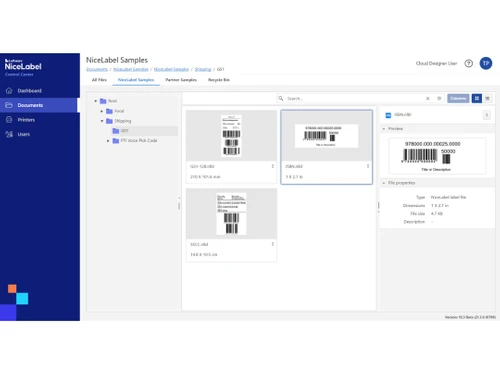Screen dimensions: 500x375
Task: Click the File size value 4.7 KB
Action: (437, 214)
